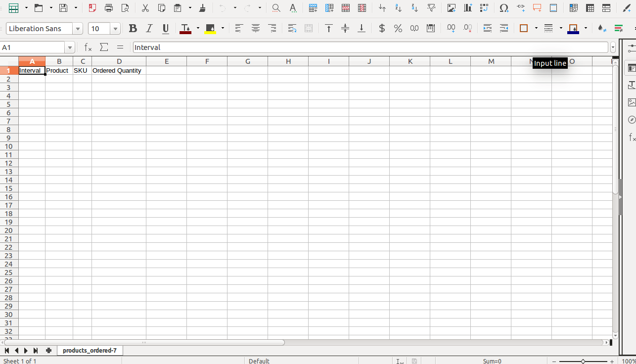Open the Special Character omega dialog
The height and width of the screenshot is (364, 636).
click(x=504, y=8)
